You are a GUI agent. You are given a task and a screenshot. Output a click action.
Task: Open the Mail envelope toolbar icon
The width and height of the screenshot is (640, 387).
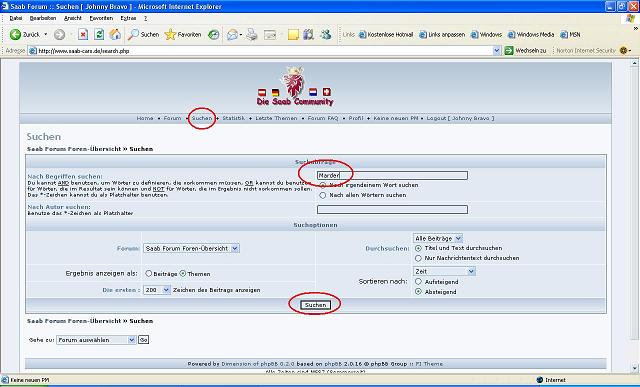coord(233,35)
